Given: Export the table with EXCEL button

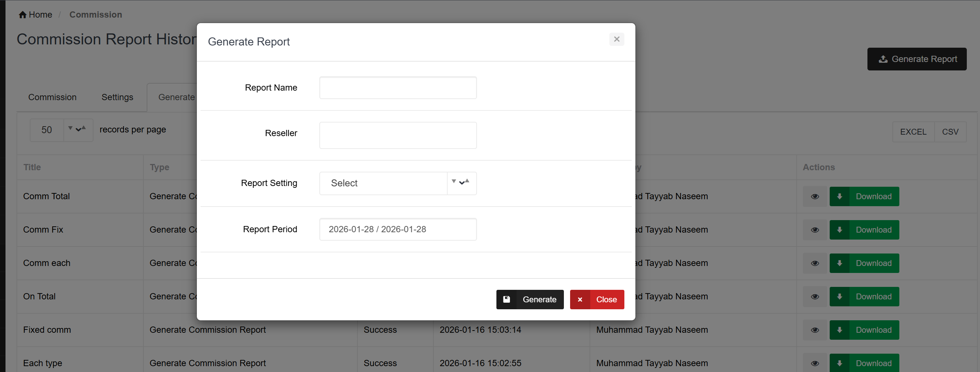Looking at the screenshot, I should tap(913, 132).
